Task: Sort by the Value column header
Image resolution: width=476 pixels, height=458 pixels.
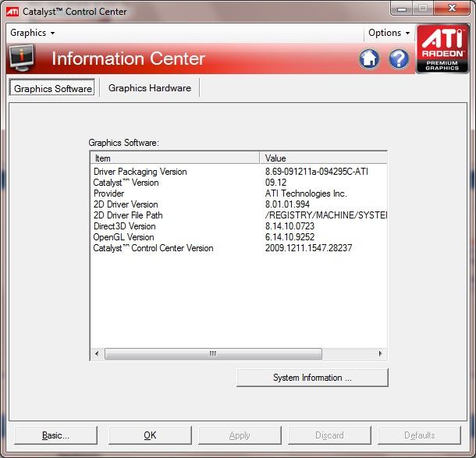Action: pos(324,158)
